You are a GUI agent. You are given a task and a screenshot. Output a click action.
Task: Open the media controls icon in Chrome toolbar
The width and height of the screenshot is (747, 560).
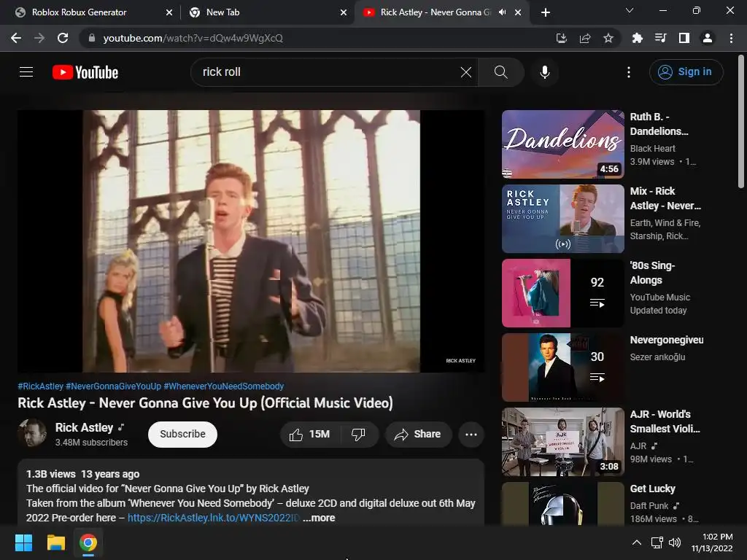tap(660, 38)
